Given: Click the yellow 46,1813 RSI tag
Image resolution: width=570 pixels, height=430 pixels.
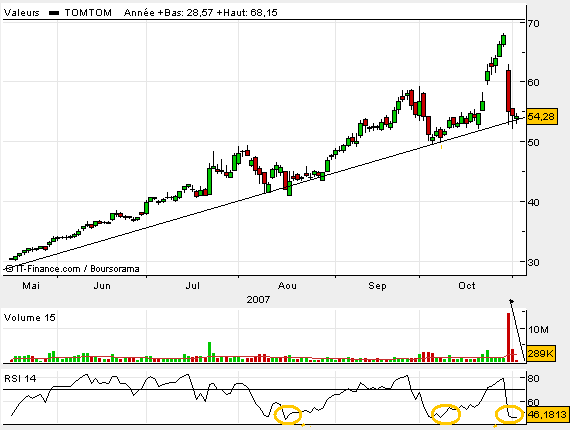Looking at the screenshot, I should point(547,414).
